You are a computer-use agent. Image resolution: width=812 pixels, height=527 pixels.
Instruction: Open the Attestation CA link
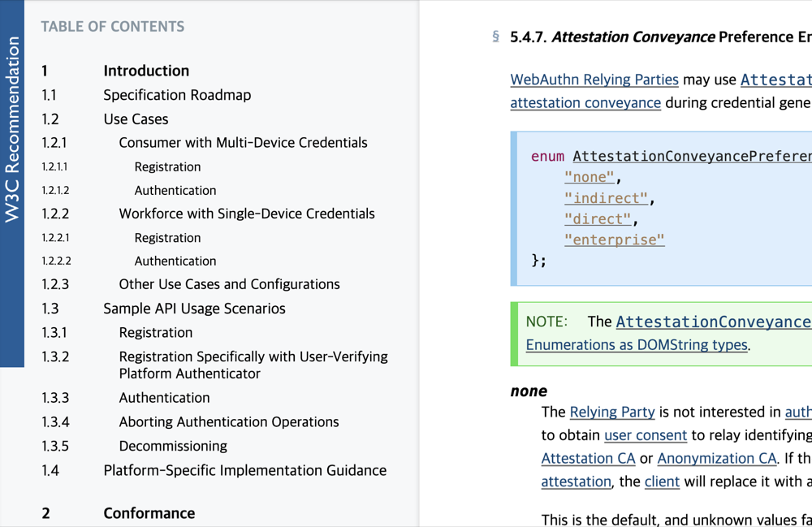588,459
